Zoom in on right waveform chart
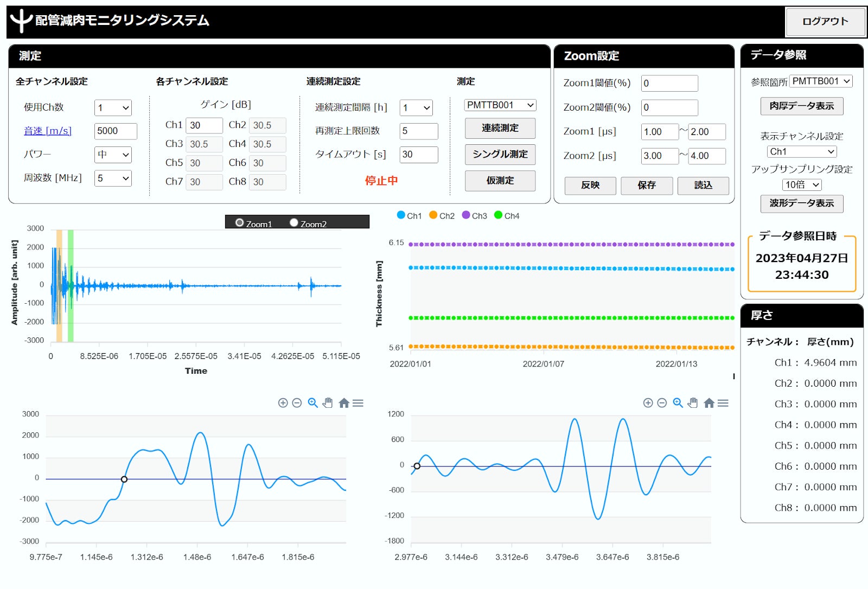Screen dimensions: 868x589 click(648, 403)
